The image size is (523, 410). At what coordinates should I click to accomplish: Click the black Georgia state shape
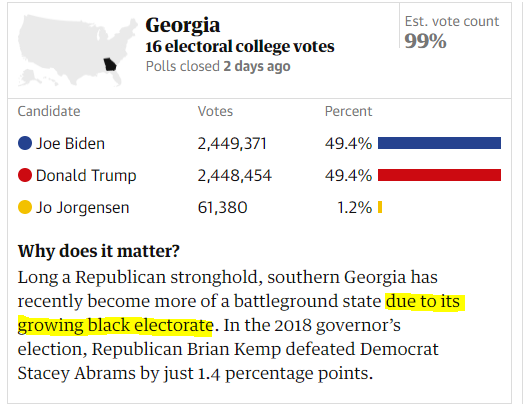110,64
